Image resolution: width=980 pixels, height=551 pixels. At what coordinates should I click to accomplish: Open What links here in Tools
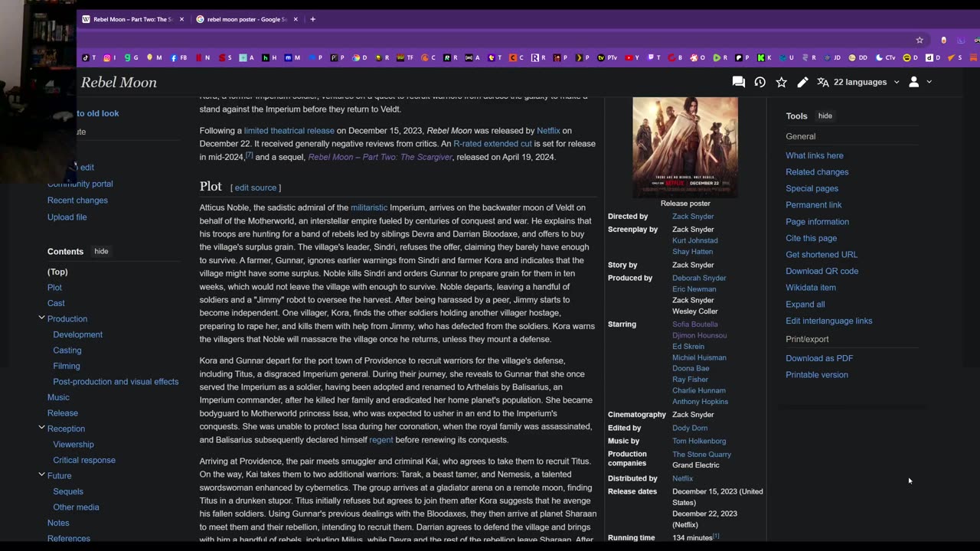click(x=814, y=155)
